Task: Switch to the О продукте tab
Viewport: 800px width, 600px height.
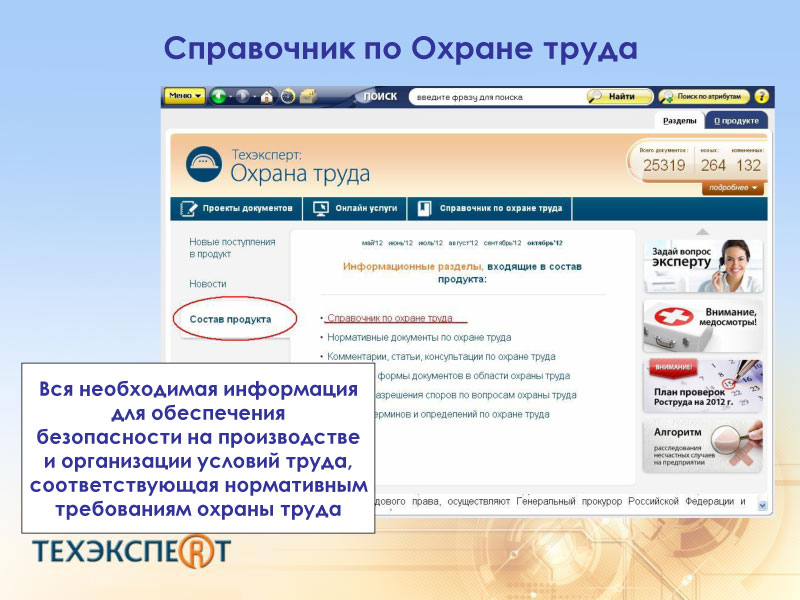Action: (736, 121)
